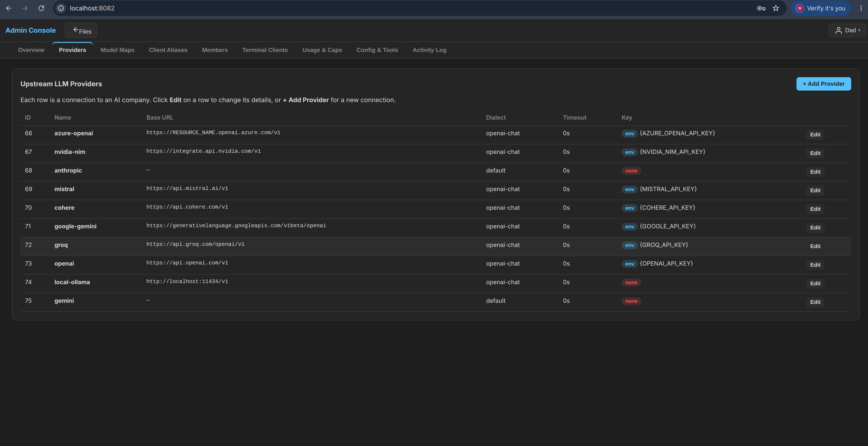Viewport: 868px width, 446px height.
Task: Go to the Usage & Caps tab
Action: (x=322, y=50)
